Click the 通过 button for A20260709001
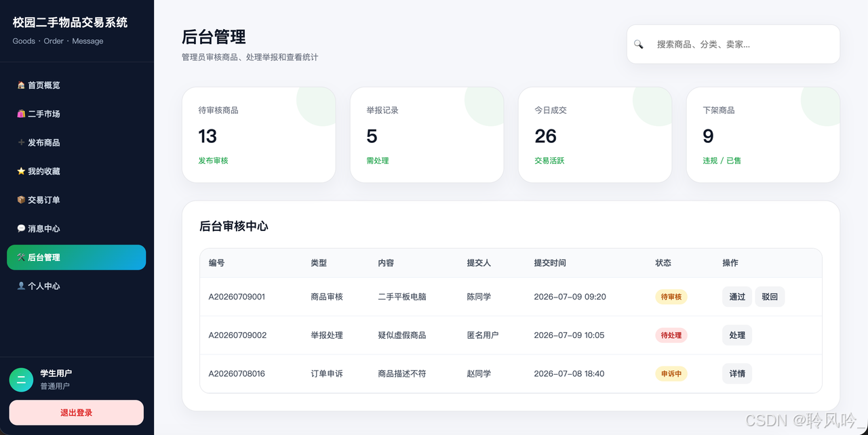This screenshot has width=868, height=435. [737, 297]
